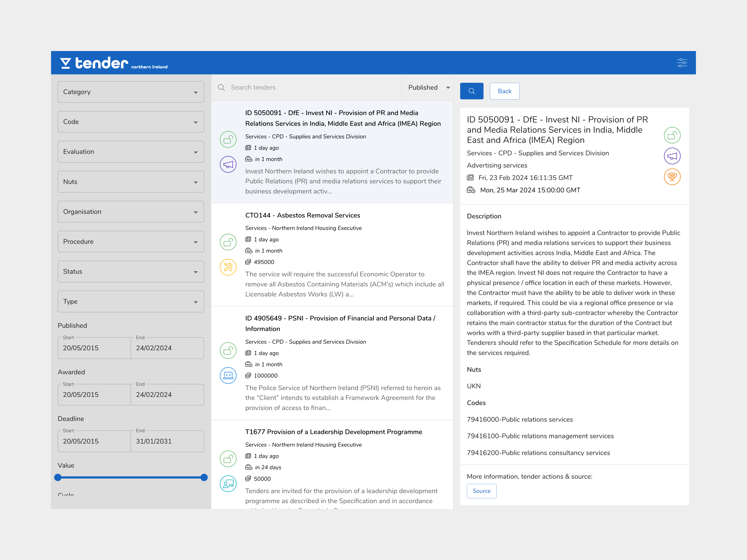Open the Source link button
Image resolution: width=747 pixels, height=560 pixels.
click(x=482, y=491)
